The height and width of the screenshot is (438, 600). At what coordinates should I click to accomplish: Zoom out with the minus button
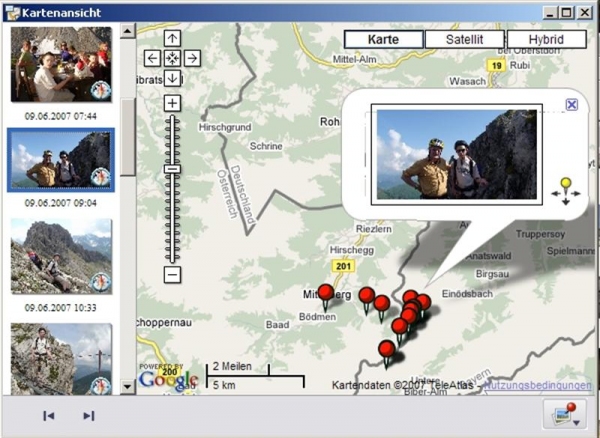click(x=172, y=274)
